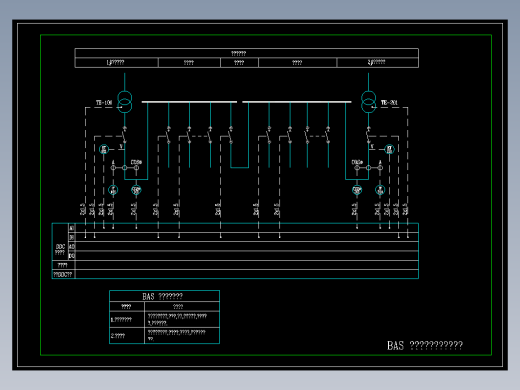The image size is (520, 390).
Task: Click the DO row label in DDC table
Action: coord(72,256)
